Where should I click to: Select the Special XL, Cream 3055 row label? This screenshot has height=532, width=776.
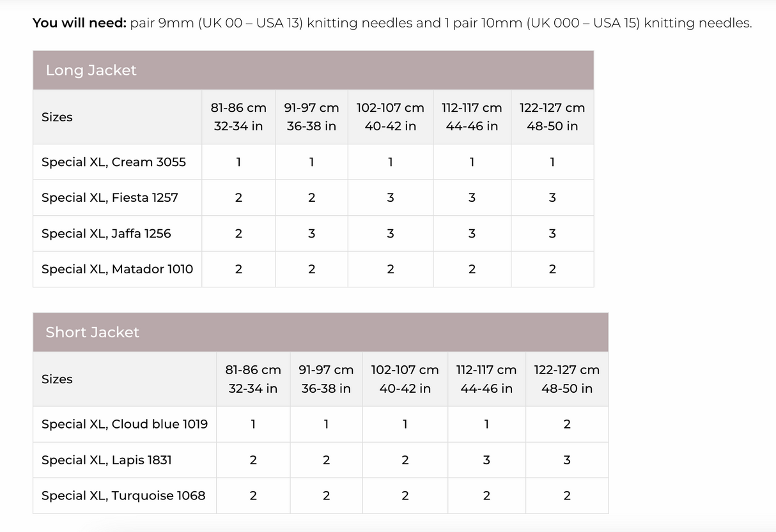114,162
